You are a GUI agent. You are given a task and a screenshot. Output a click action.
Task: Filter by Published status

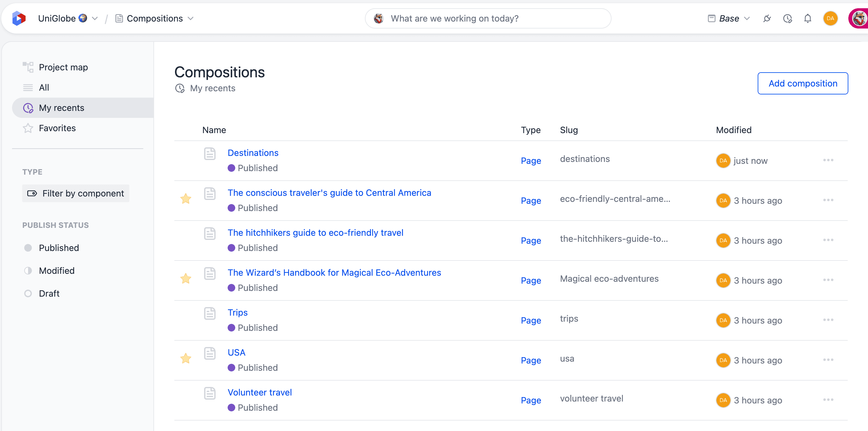(52, 248)
